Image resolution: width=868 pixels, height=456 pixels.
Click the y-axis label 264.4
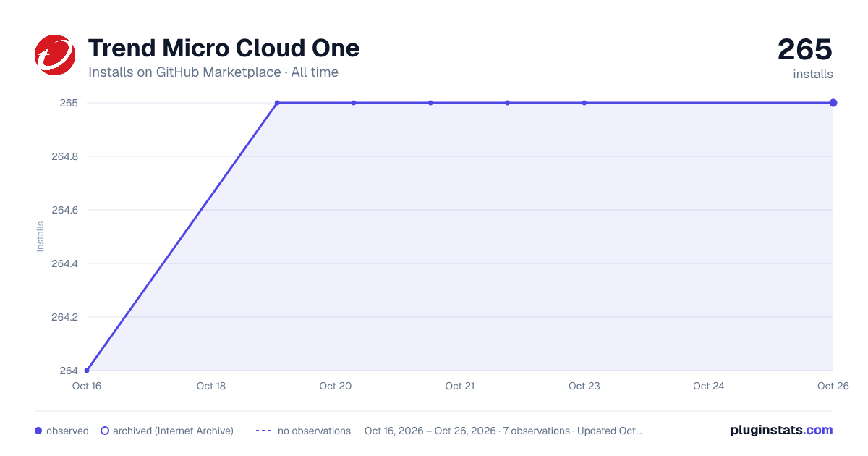point(64,263)
